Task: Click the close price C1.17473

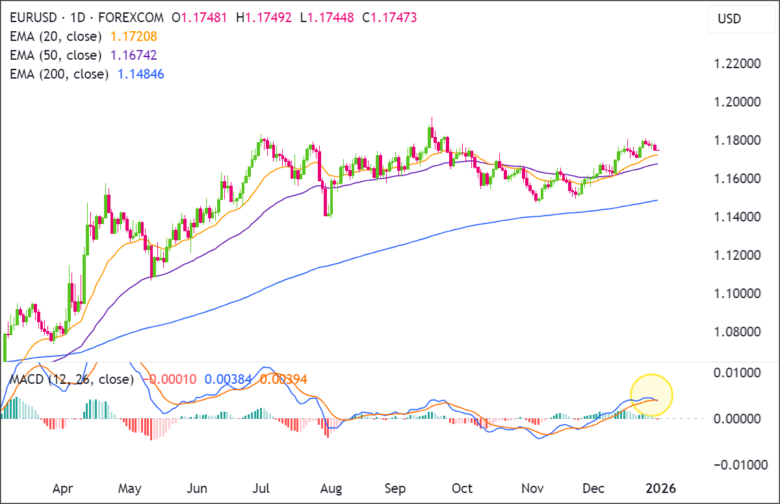Action: [390, 18]
